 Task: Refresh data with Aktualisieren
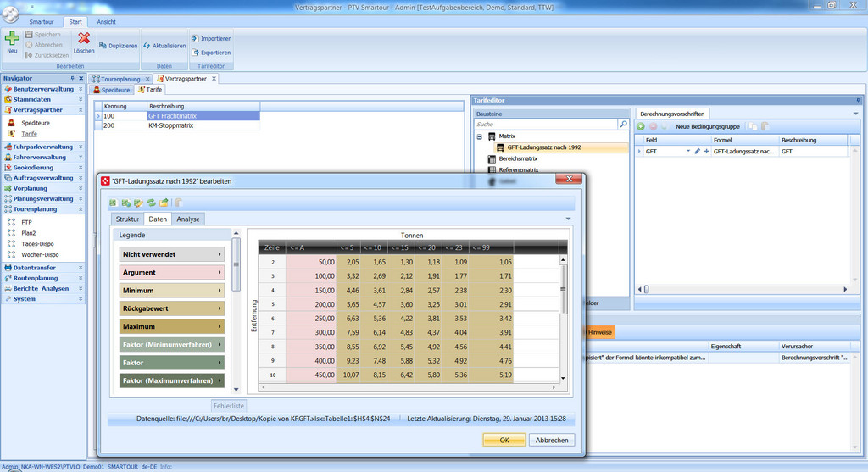164,46
